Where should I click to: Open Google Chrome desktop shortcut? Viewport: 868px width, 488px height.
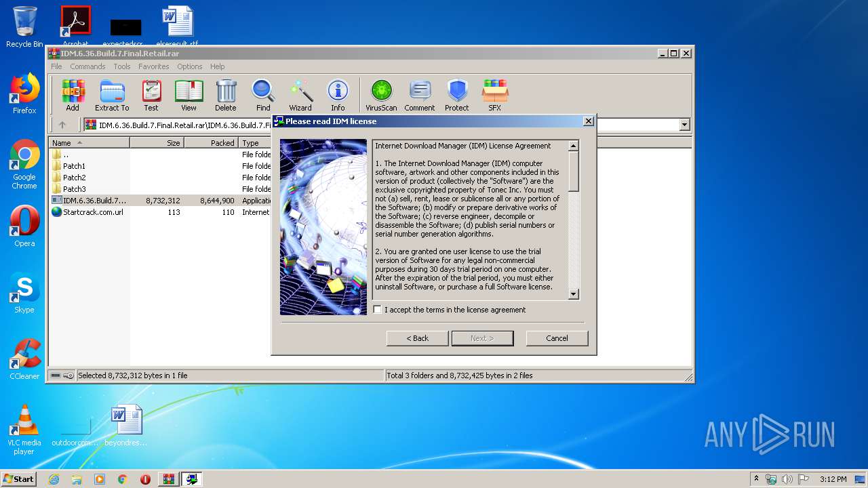[x=24, y=164]
